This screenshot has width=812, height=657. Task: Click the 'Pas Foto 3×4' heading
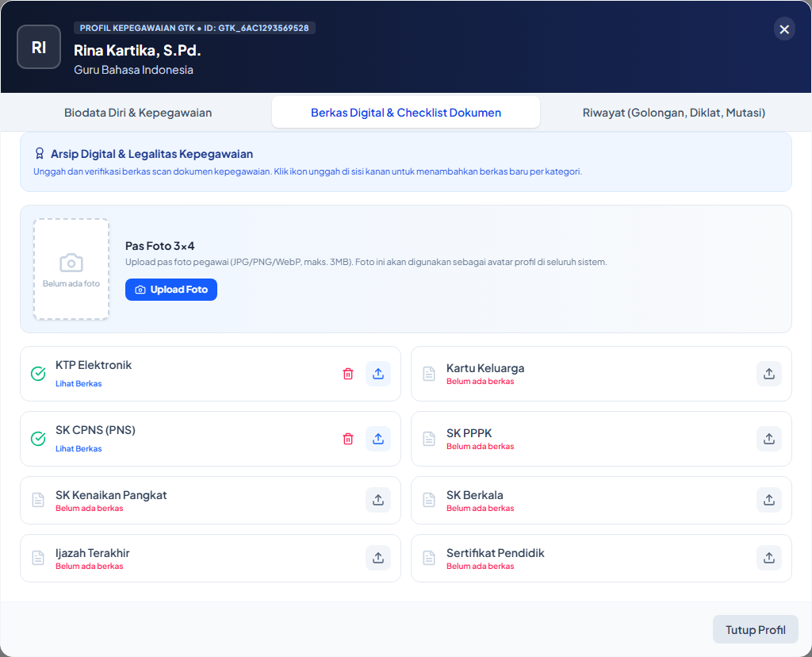[x=160, y=246]
